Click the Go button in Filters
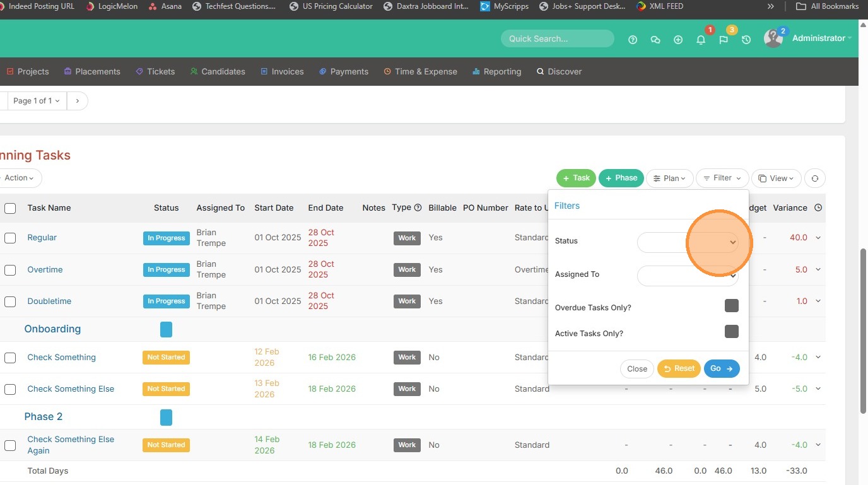 [722, 369]
